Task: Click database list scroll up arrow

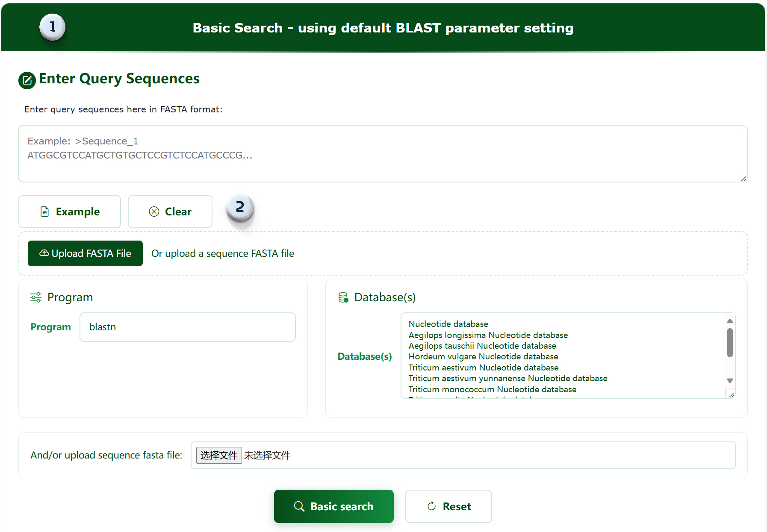Action: (730, 321)
